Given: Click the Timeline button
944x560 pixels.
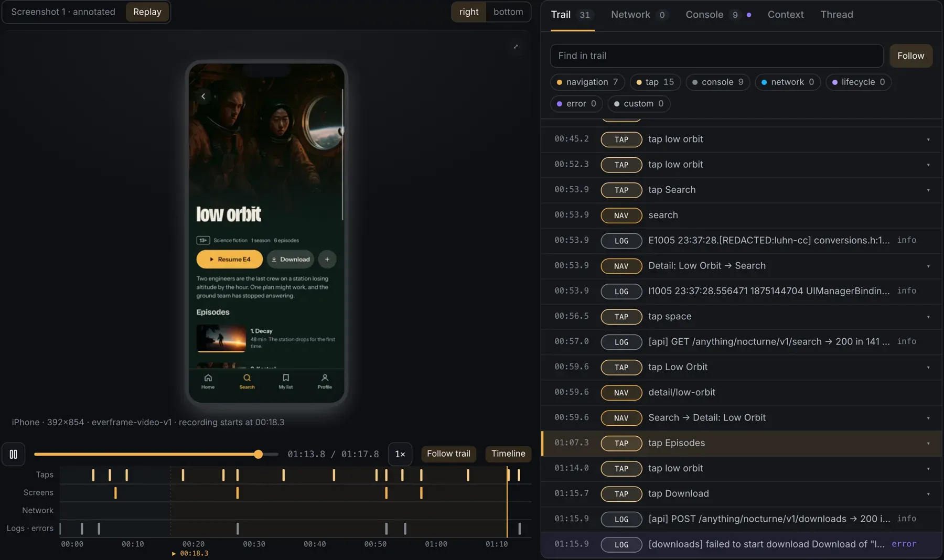Looking at the screenshot, I should pyautogui.click(x=508, y=454).
